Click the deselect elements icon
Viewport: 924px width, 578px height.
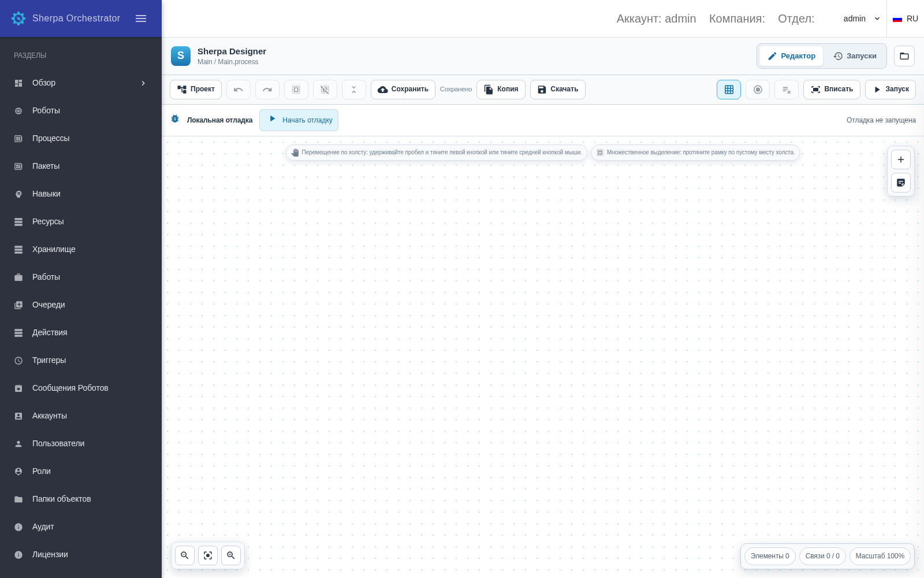[x=325, y=90]
